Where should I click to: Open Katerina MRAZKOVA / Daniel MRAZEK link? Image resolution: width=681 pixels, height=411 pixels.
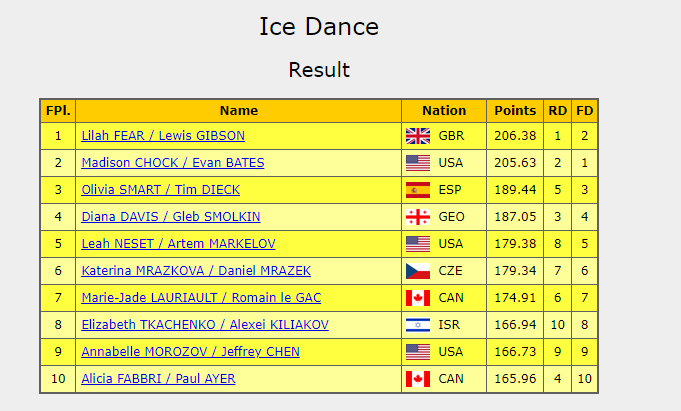point(196,271)
